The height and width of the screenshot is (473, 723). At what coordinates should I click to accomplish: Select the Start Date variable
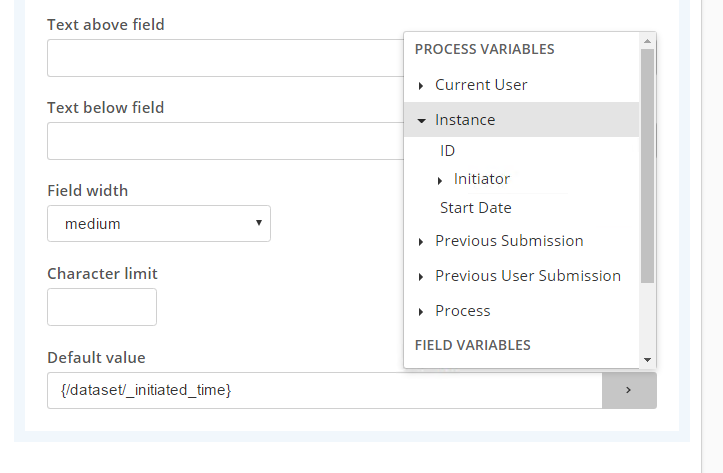475,208
